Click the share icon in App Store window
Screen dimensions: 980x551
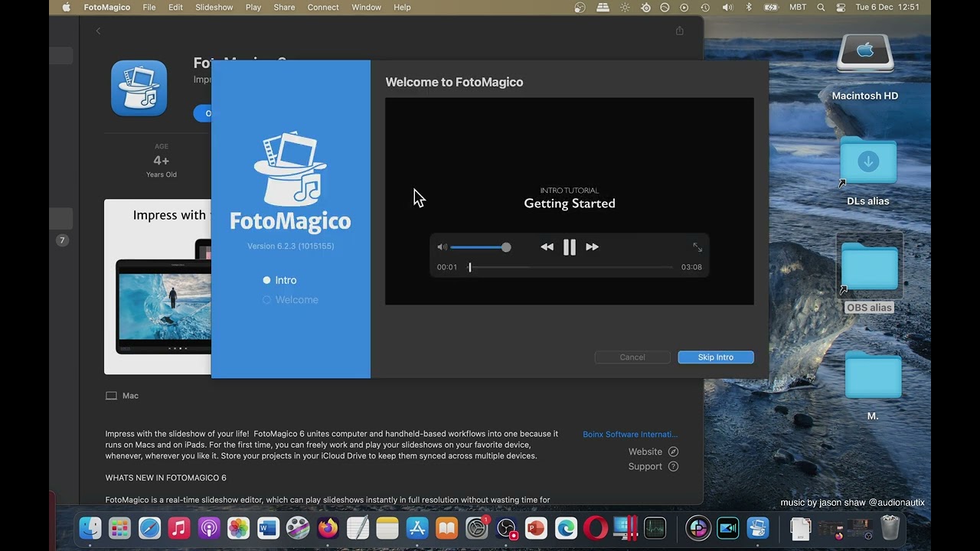pos(679,31)
